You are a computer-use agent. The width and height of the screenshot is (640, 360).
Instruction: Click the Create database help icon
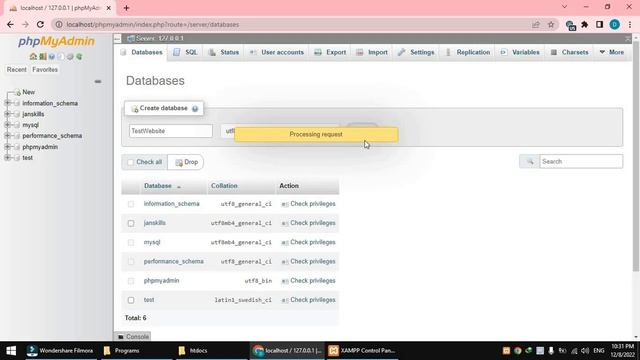[x=195, y=109]
